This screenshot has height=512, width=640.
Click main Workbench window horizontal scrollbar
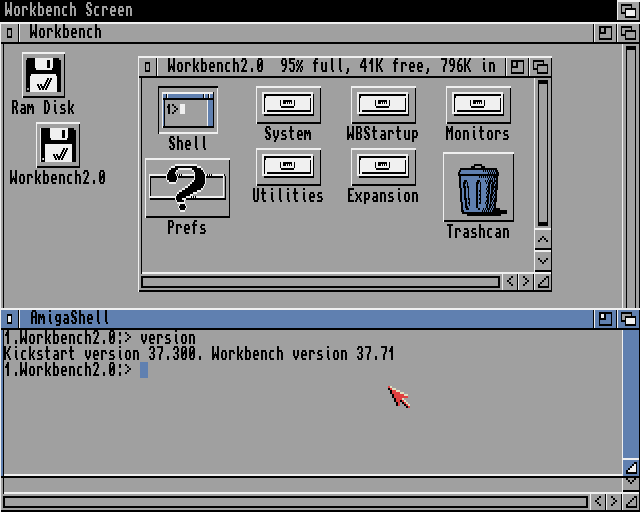point(296,501)
